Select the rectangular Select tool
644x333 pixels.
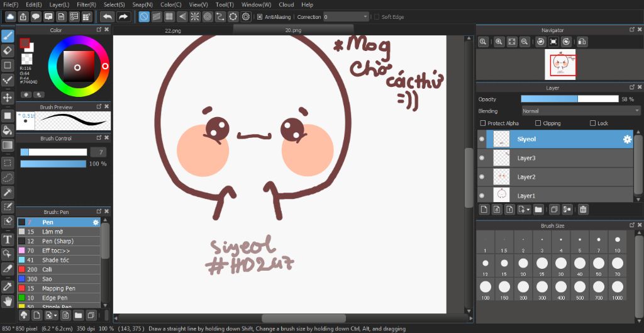point(8,163)
